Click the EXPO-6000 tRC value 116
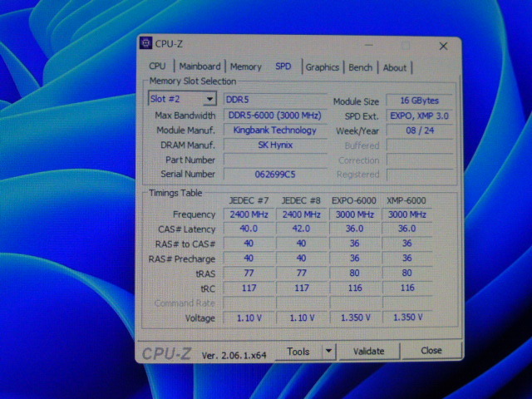This screenshot has height=399, width=532. pos(355,288)
